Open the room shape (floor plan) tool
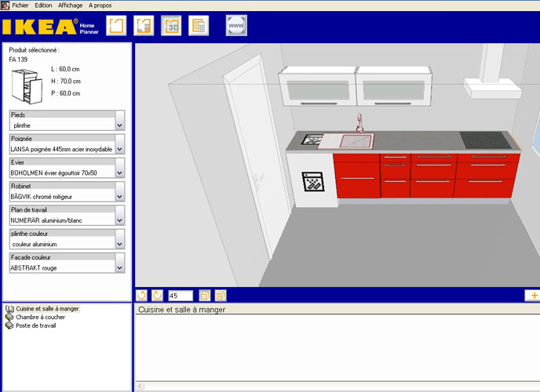Viewport: 540px width, 392px height. (116, 25)
